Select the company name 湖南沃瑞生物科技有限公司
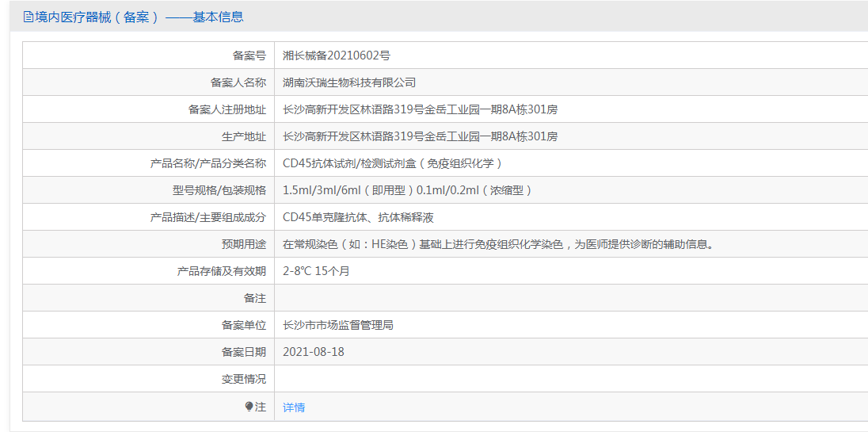 click(349, 82)
